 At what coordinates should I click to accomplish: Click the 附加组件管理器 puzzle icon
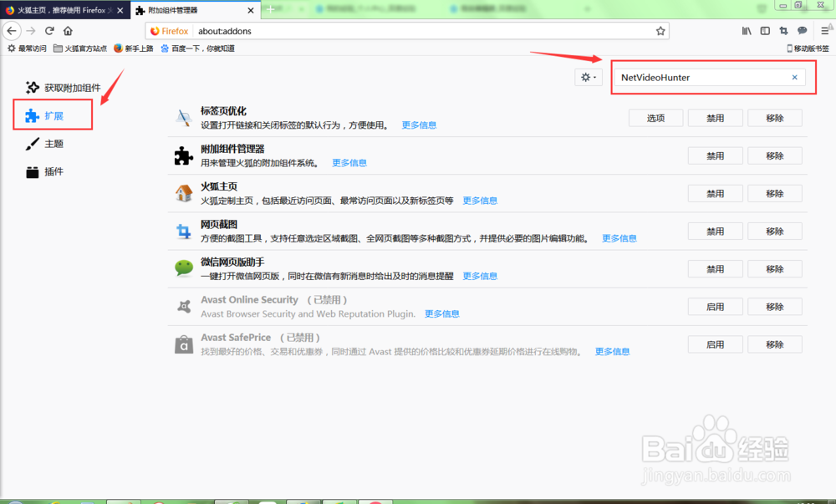(x=184, y=155)
